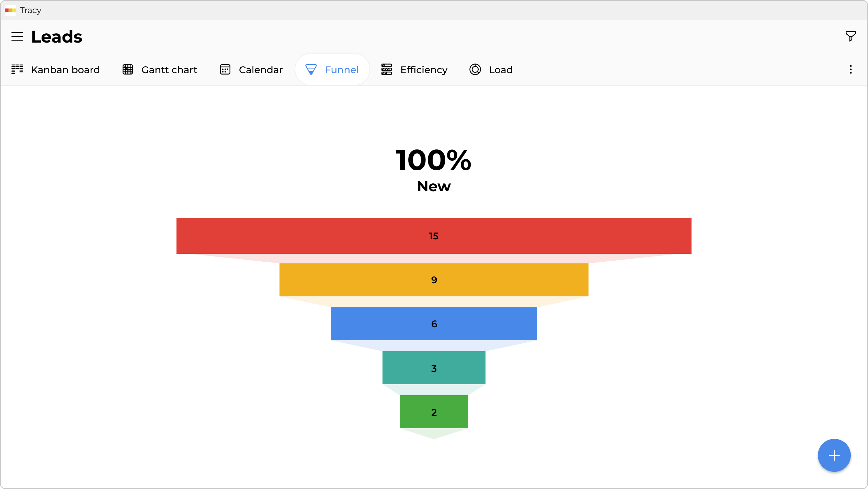Click the blue funnel stage showing 6
Screen dimensions: 868x489
tap(434, 324)
